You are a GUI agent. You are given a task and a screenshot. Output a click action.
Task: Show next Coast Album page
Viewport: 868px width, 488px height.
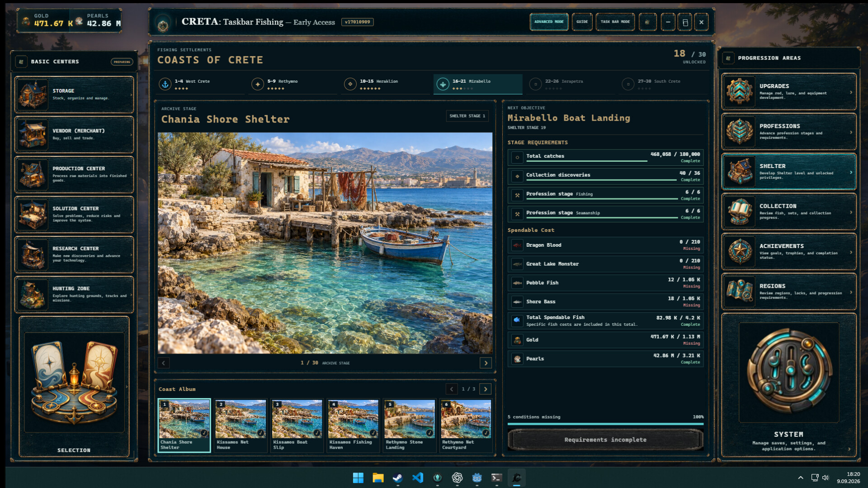click(x=486, y=389)
